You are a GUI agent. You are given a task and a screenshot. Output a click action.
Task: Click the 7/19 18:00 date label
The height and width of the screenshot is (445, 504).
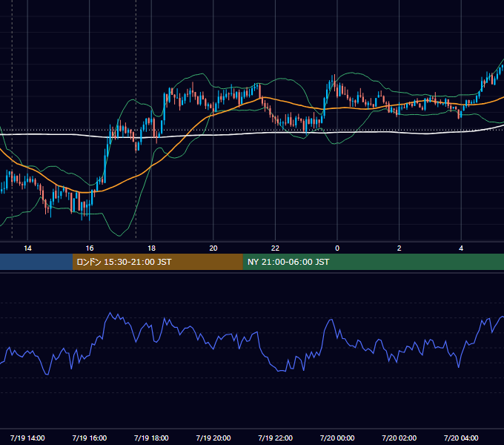[x=151, y=438]
